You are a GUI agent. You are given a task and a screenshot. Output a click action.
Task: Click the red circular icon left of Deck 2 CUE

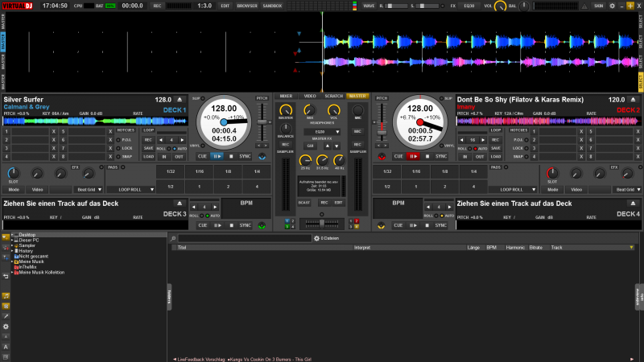pos(382,157)
